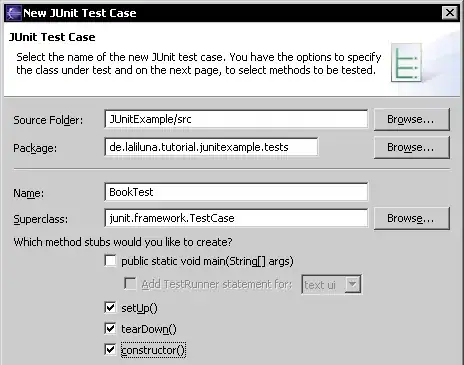Click the tearDown() label text

point(149,329)
